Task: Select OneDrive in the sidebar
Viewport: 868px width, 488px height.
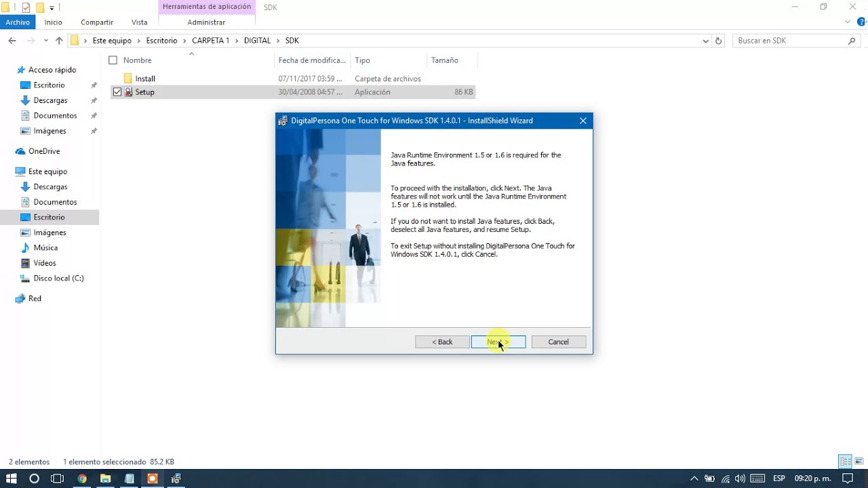Action: click(x=44, y=151)
